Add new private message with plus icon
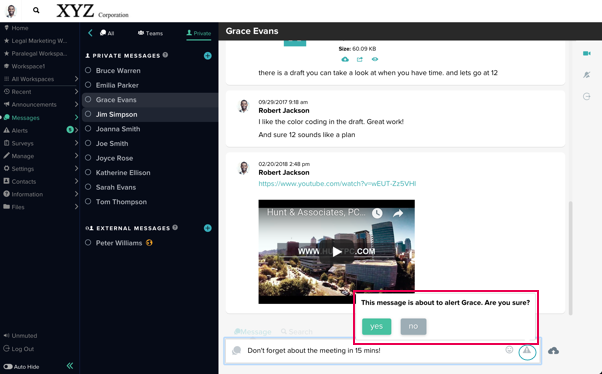The width and height of the screenshot is (602, 374). click(x=208, y=56)
